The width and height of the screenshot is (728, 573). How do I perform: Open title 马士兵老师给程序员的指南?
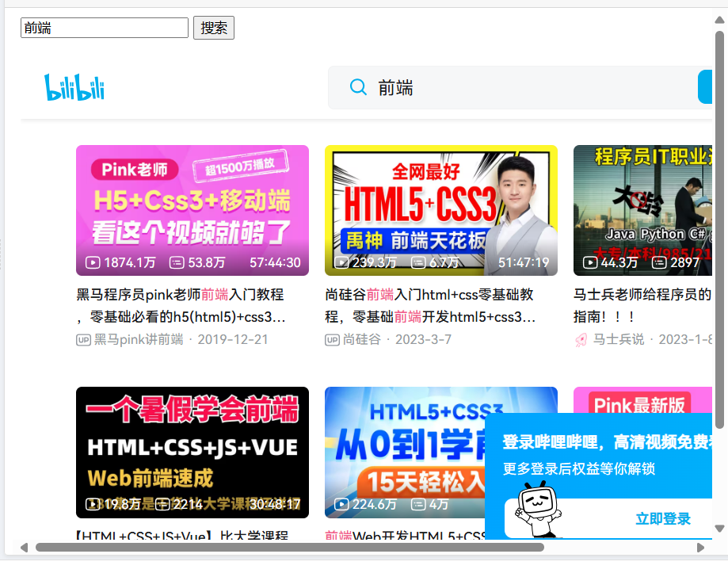click(642, 306)
